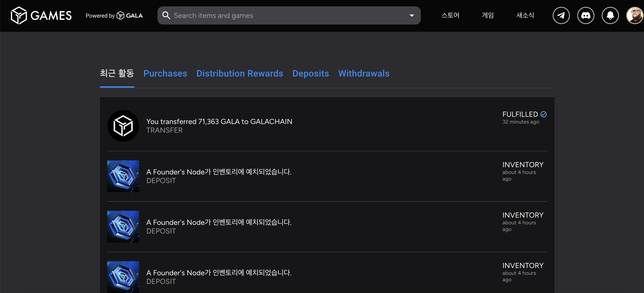Go to the Withdrawals tab
644x293 pixels.
[364, 73]
